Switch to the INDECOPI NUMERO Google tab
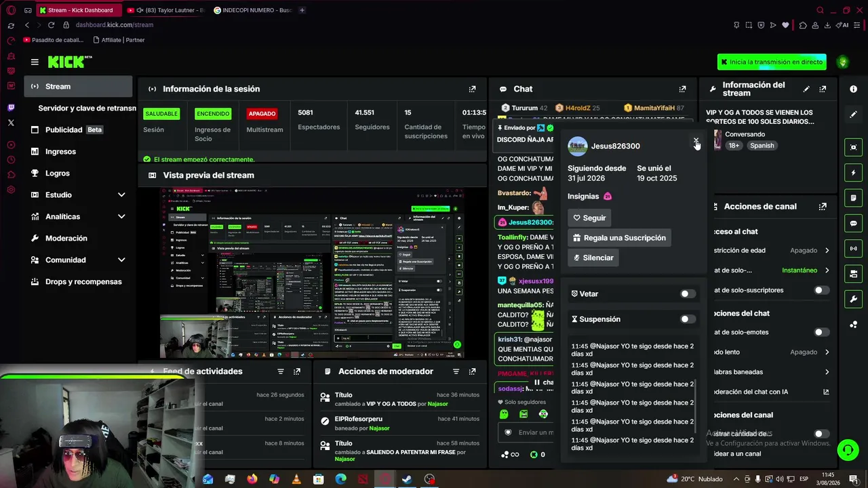Screen dimensions: 868x488 coord(252,10)
